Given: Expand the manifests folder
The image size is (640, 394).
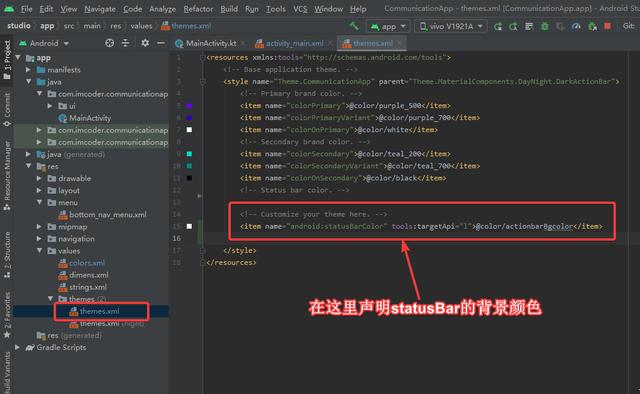Looking at the screenshot, I should click(29, 70).
